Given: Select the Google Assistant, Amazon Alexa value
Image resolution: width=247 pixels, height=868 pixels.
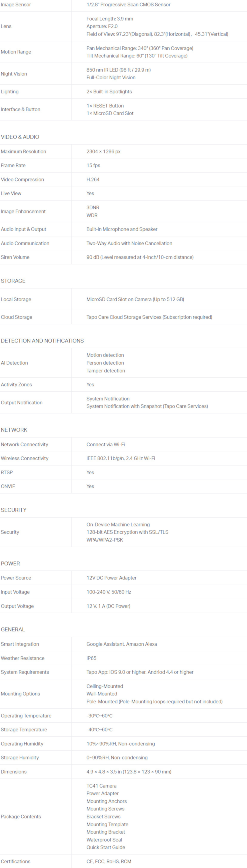Looking at the screenshot, I should coord(121,644).
